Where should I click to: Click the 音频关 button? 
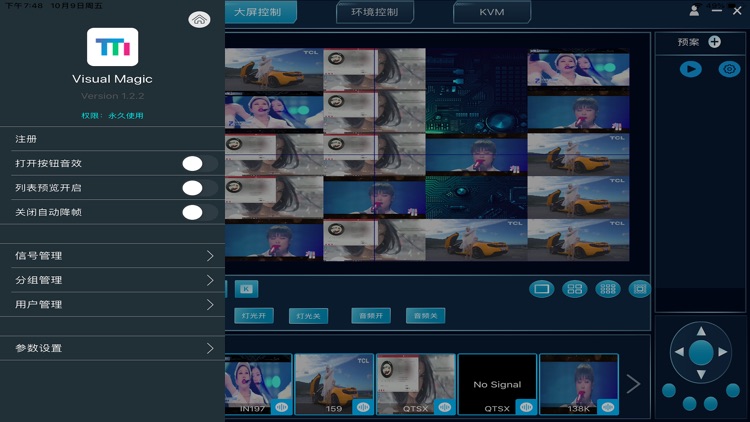[425, 316]
